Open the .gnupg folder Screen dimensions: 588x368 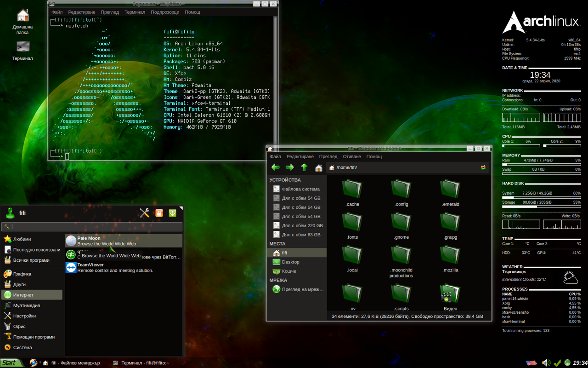point(450,226)
